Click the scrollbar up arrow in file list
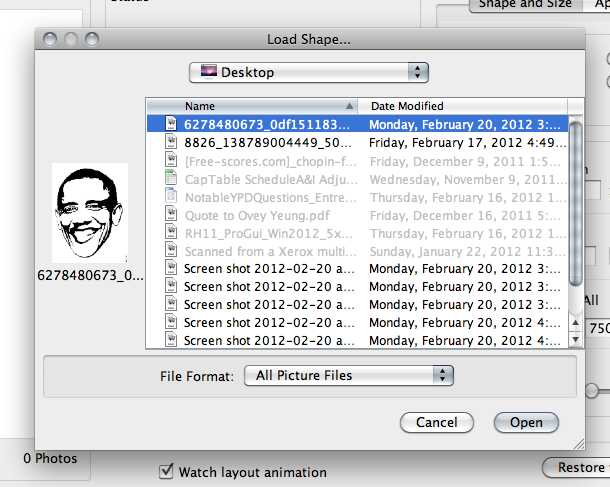 coord(575,322)
